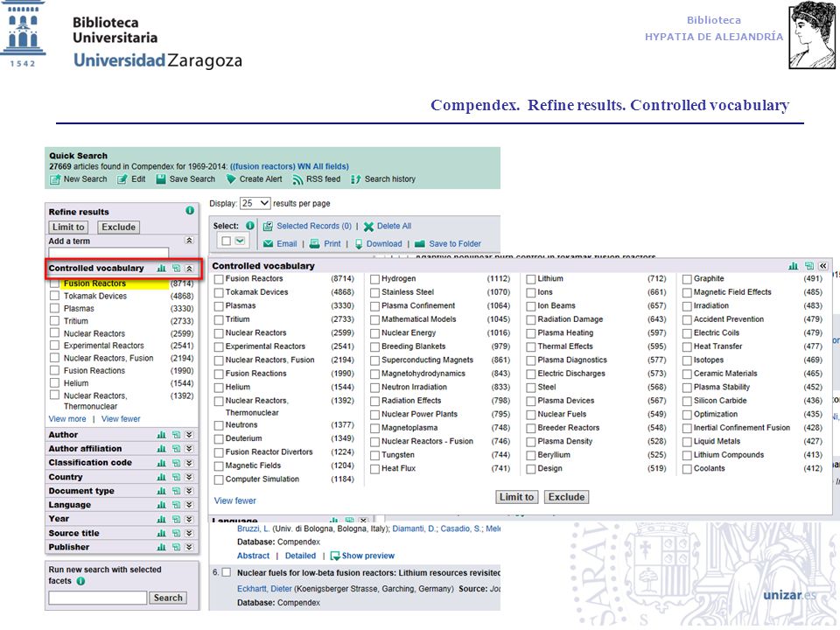Click Create Alert icon
The height and width of the screenshot is (630, 840).
click(x=231, y=178)
